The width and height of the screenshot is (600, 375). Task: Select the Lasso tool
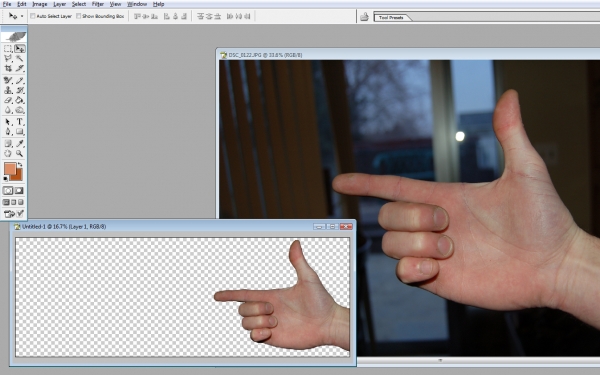[8, 58]
